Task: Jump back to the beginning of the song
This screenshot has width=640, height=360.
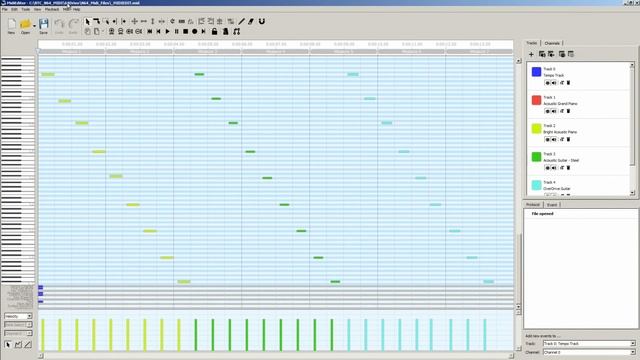Action: point(150,31)
